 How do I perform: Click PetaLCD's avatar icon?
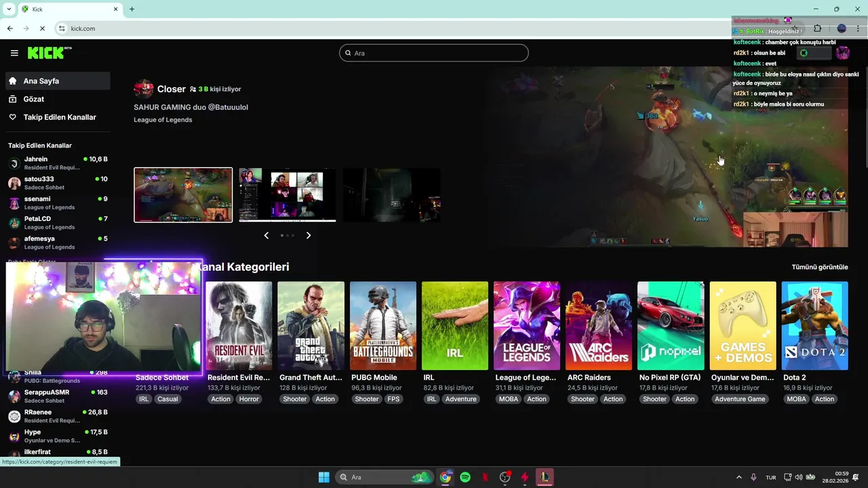[14, 223]
